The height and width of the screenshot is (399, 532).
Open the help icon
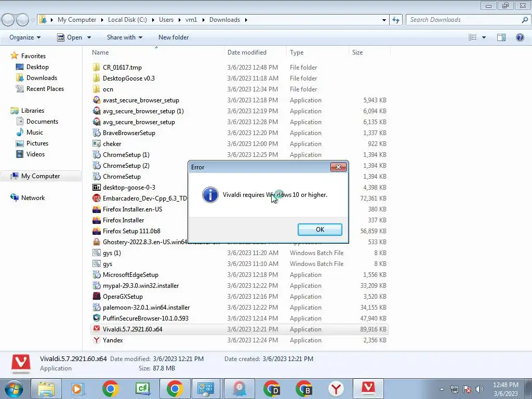coord(520,37)
